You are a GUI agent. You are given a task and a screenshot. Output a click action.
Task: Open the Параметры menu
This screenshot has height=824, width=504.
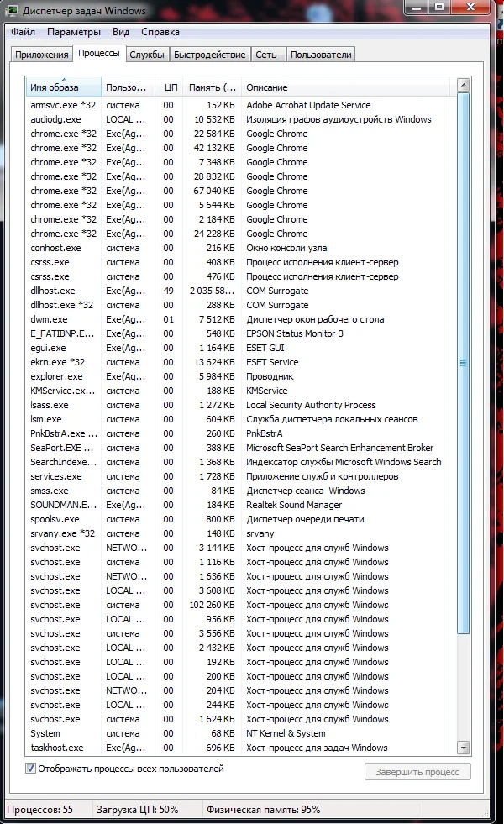pos(74,32)
